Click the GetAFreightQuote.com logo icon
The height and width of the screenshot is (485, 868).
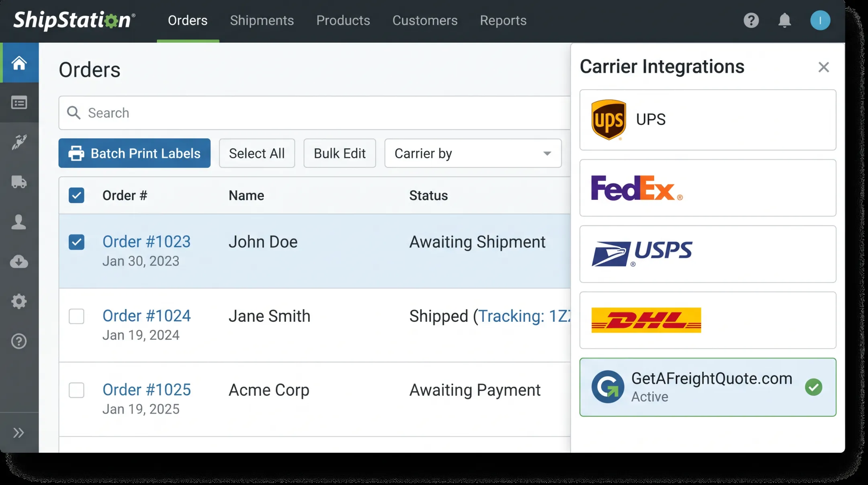(x=608, y=387)
